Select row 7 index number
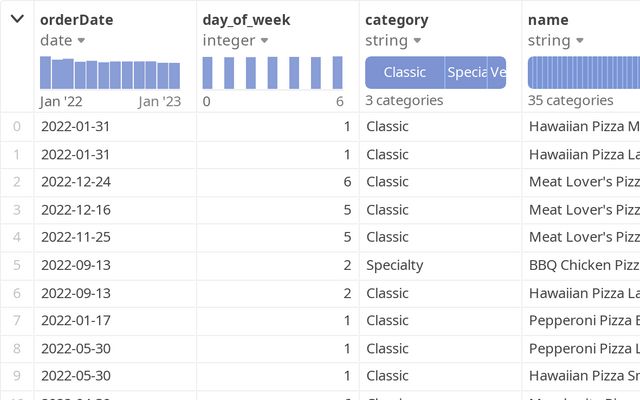Screen dimensions: 640x400 tap(16, 321)
